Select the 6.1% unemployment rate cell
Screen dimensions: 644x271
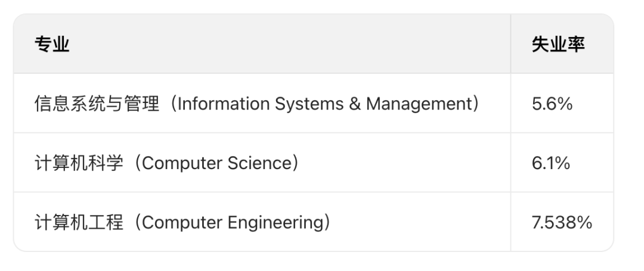click(x=550, y=163)
